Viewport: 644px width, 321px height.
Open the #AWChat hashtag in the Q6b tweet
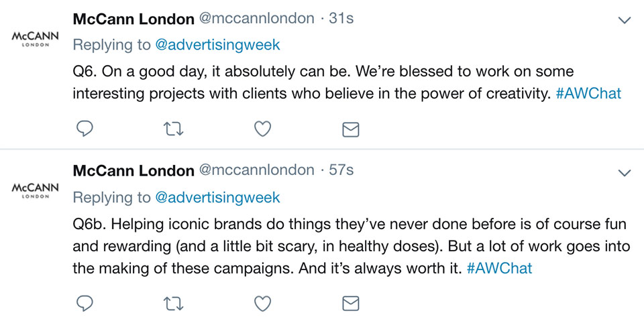pyautogui.click(x=499, y=269)
